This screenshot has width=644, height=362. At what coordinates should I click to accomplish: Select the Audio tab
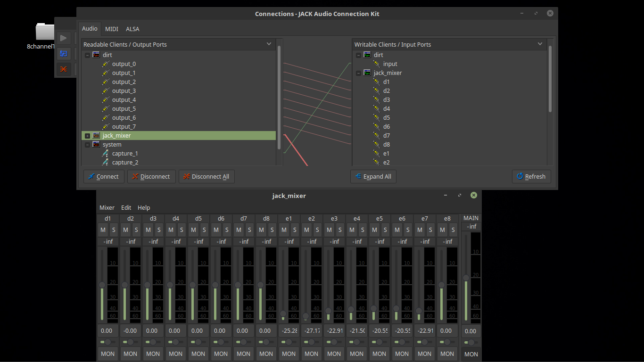click(x=90, y=29)
